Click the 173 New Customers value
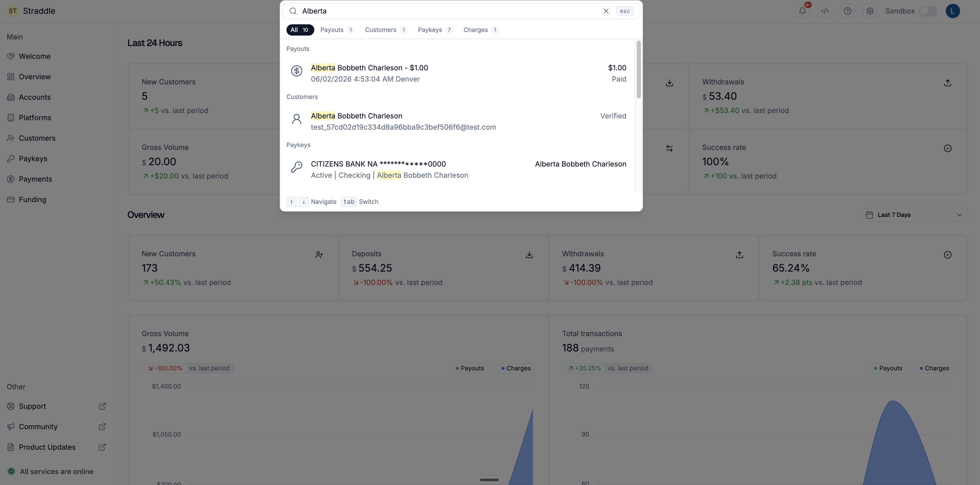980x485 pixels. tap(150, 268)
